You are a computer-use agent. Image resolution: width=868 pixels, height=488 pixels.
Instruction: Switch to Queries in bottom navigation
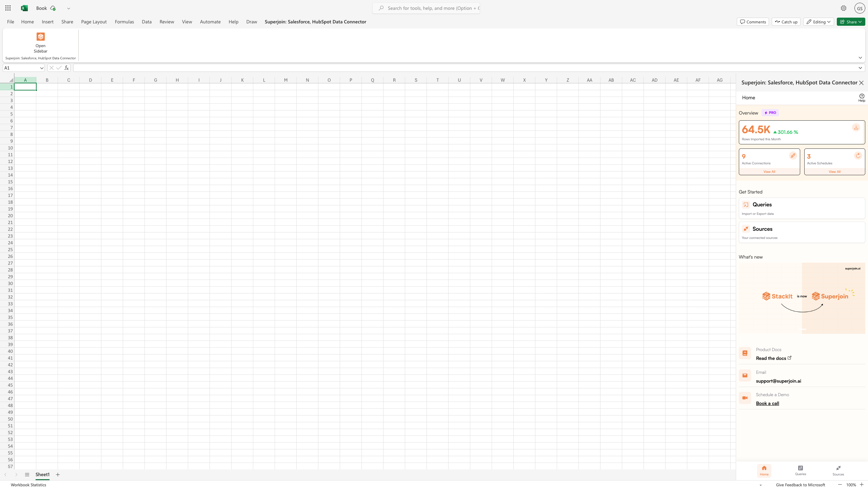801,470
